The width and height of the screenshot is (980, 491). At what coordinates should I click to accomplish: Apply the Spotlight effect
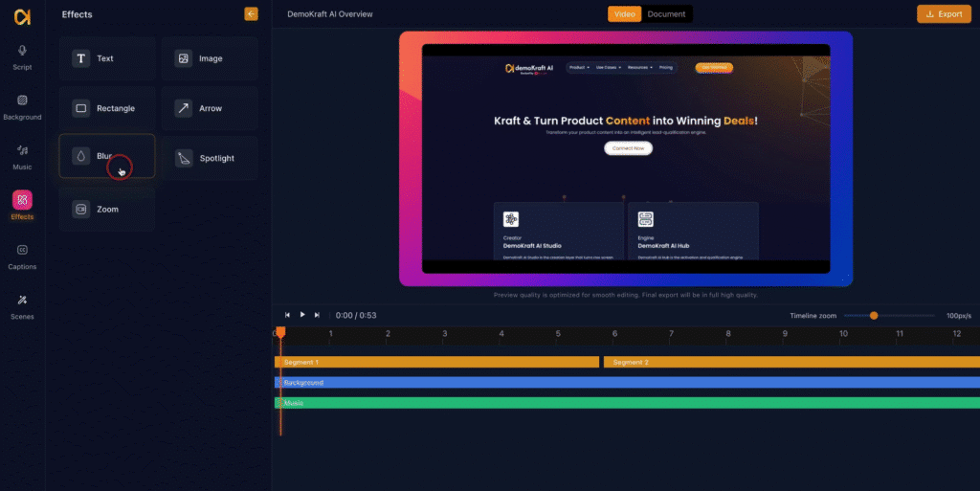[210, 158]
